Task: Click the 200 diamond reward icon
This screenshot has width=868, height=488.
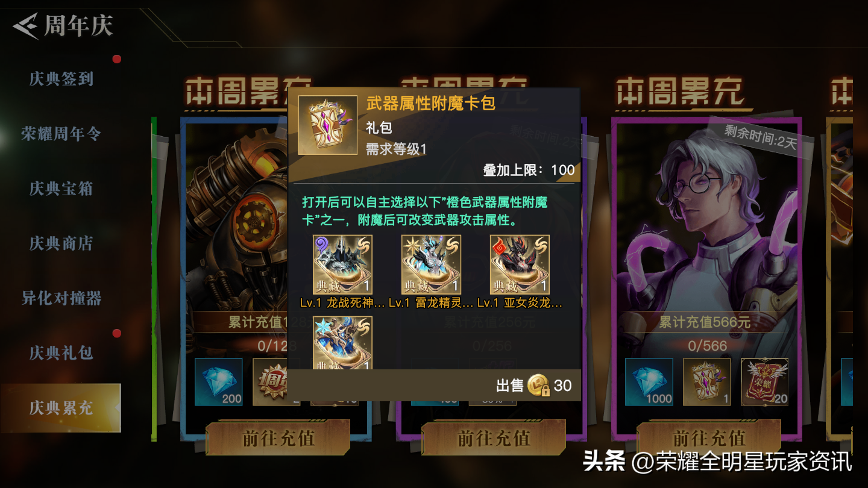Action: (219, 382)
